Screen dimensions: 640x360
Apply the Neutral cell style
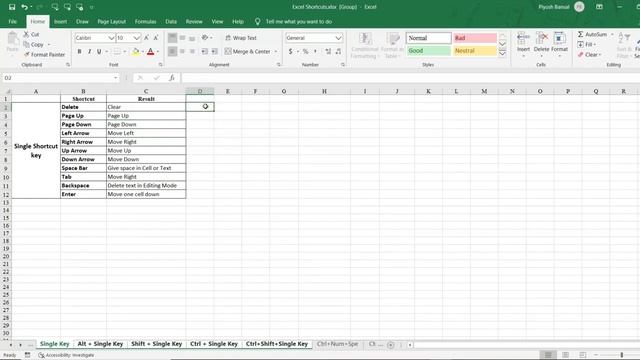coord(475,51)
